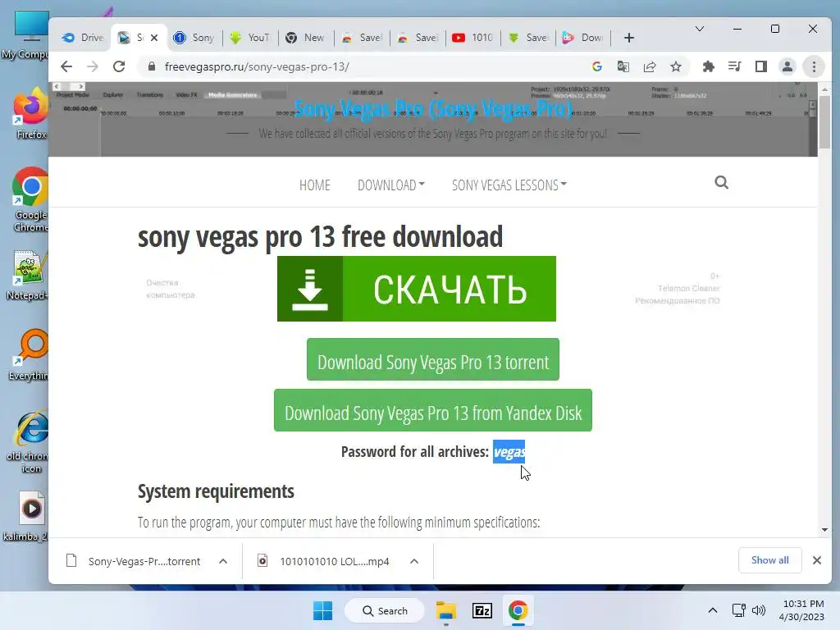The width and height of the screenshot is (840, 630).
Task: Click the big green СКАЧАТЬ button
Action: 416,289
